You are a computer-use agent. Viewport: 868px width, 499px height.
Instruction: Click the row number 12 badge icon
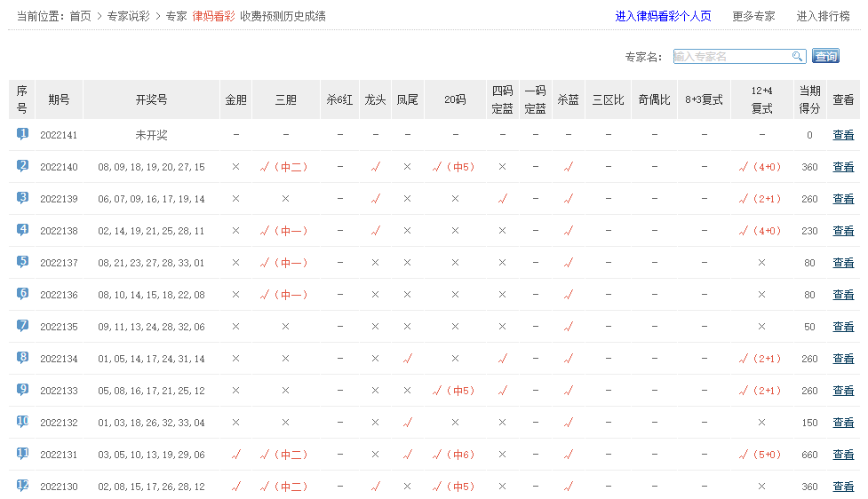coord(22,486)
